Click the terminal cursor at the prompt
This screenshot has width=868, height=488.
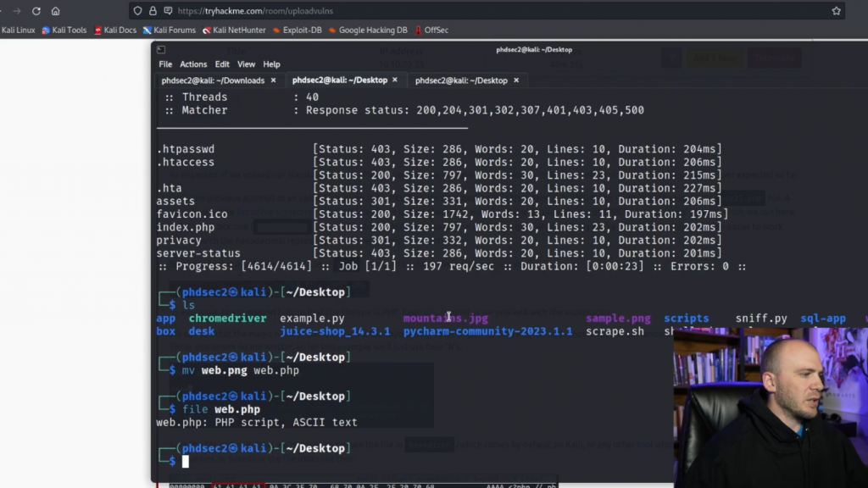pyautogui.click(x=186, y=462)
